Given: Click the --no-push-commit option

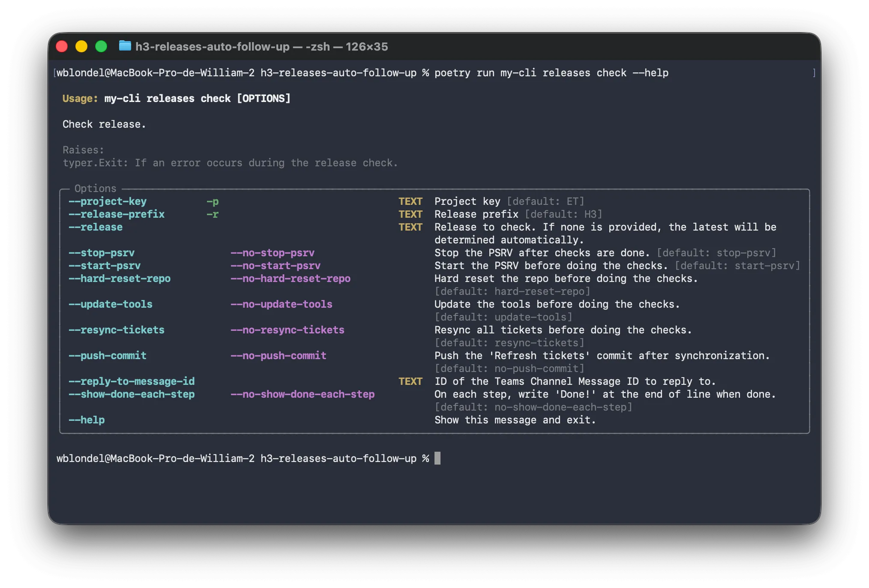Looking at the screenshot, I should coord(279,356).
